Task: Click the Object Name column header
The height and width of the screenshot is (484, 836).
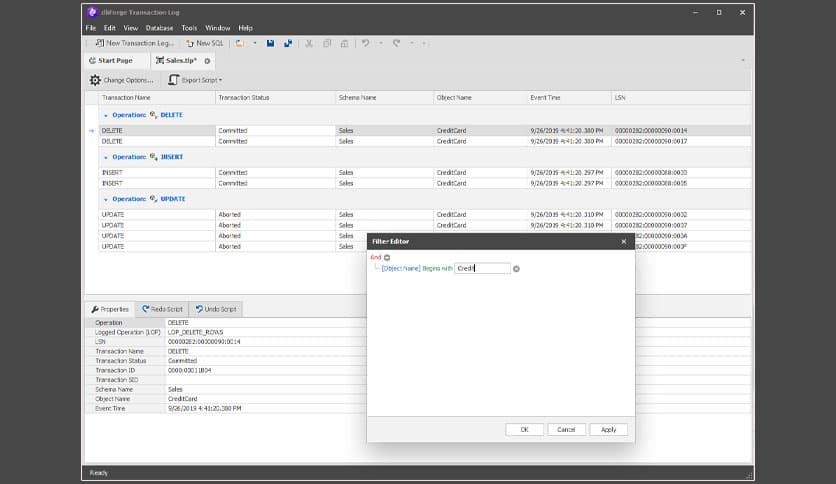Action: (x=480, y=98)
